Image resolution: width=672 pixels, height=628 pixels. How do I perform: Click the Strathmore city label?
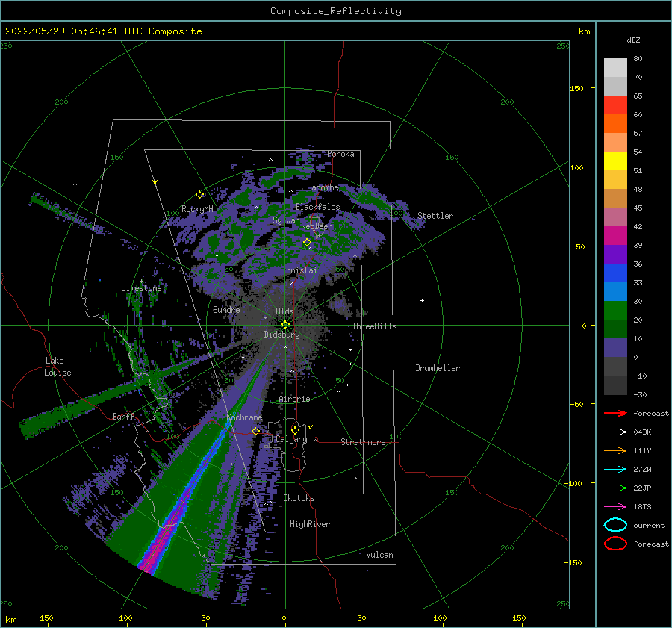(x=363, y=442)
